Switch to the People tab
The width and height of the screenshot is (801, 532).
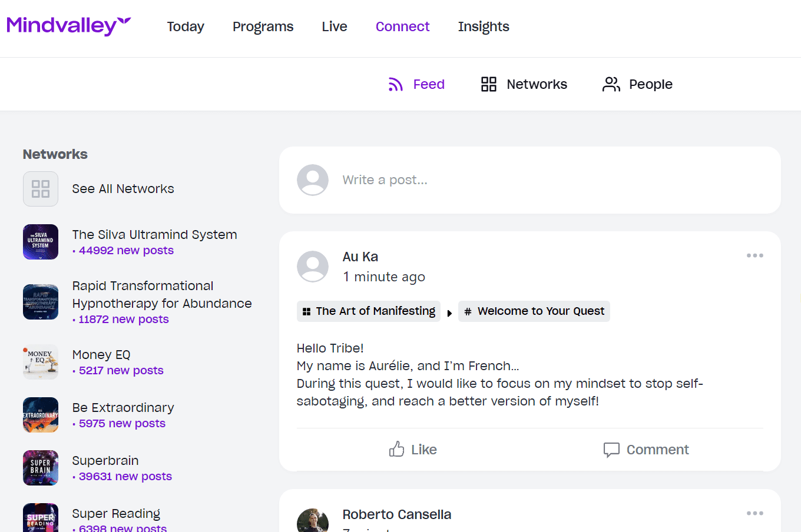click(651, 84)
